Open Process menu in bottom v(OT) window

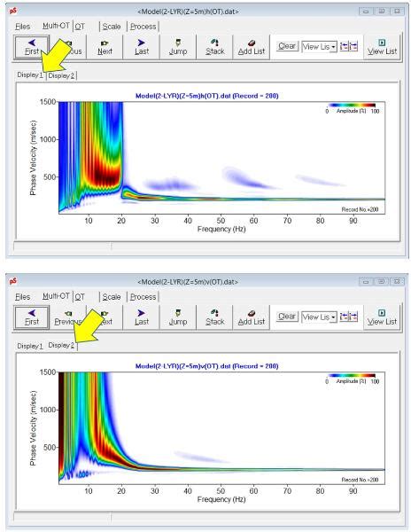click(x=143, y=297)
